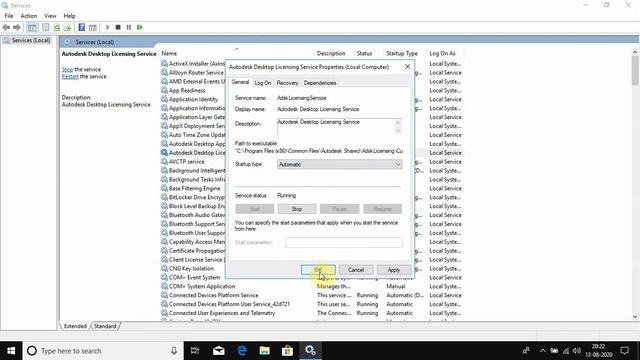Open the Help menu

[69, 16]
